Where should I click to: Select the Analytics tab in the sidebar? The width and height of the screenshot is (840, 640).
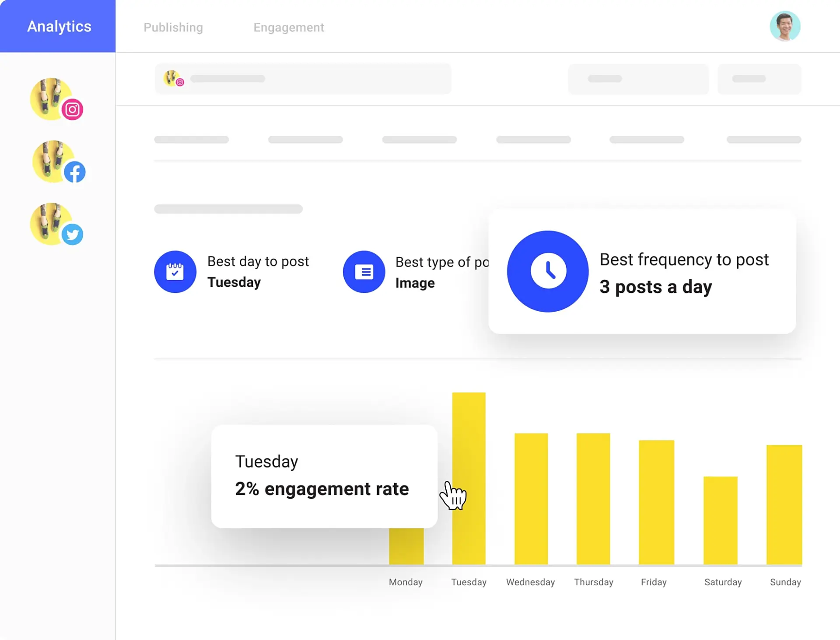(x=59, y=26)
